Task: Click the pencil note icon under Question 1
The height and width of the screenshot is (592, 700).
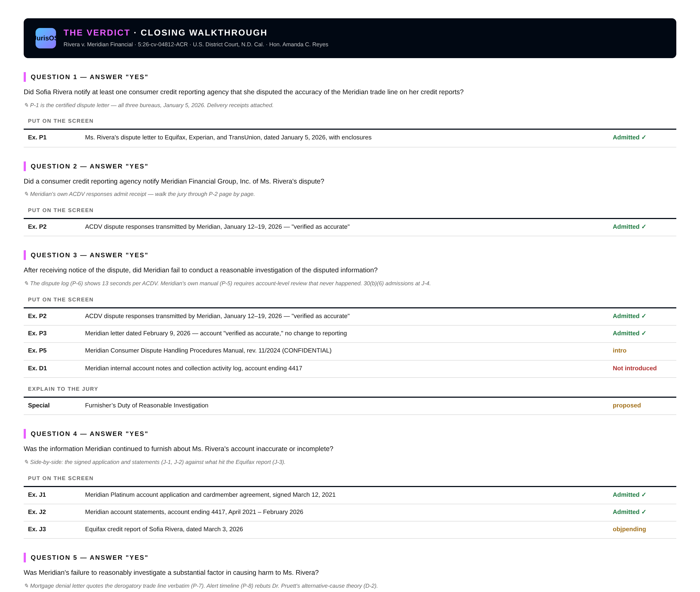Action: tap(27, 105)
